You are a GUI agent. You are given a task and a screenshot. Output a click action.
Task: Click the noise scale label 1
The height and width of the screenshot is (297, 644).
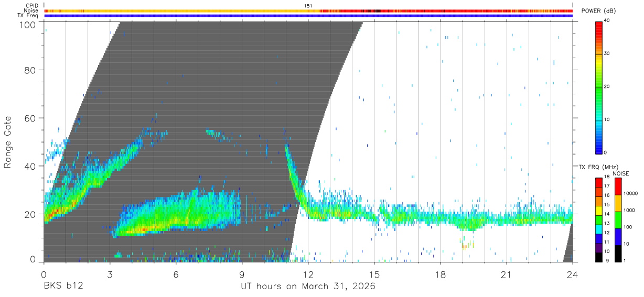[x=625, y=260]
